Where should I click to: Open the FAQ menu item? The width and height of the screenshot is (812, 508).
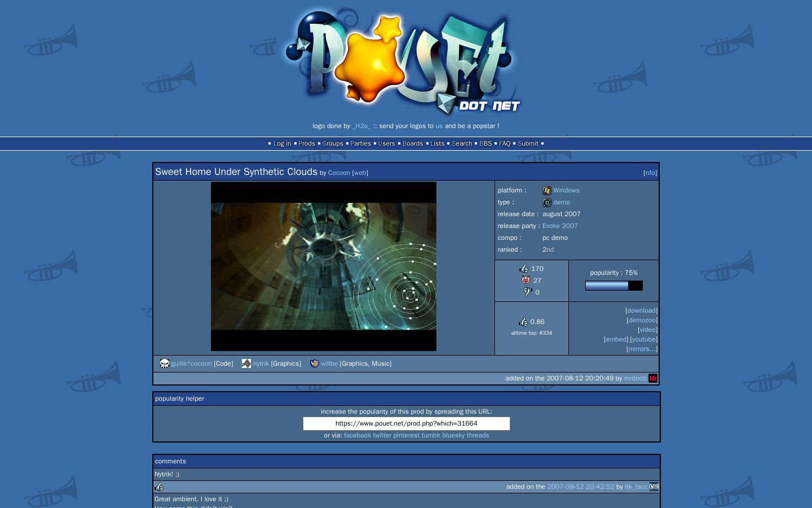[505, 143]
